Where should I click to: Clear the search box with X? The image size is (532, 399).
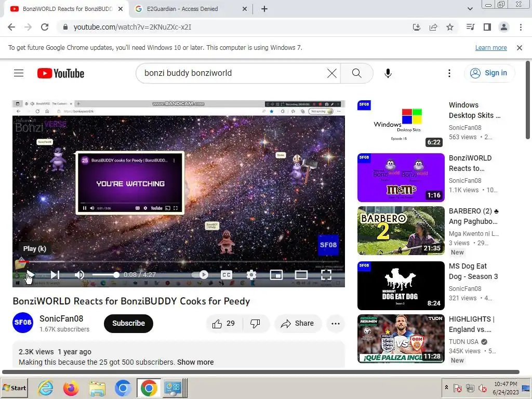coord(332,73)
